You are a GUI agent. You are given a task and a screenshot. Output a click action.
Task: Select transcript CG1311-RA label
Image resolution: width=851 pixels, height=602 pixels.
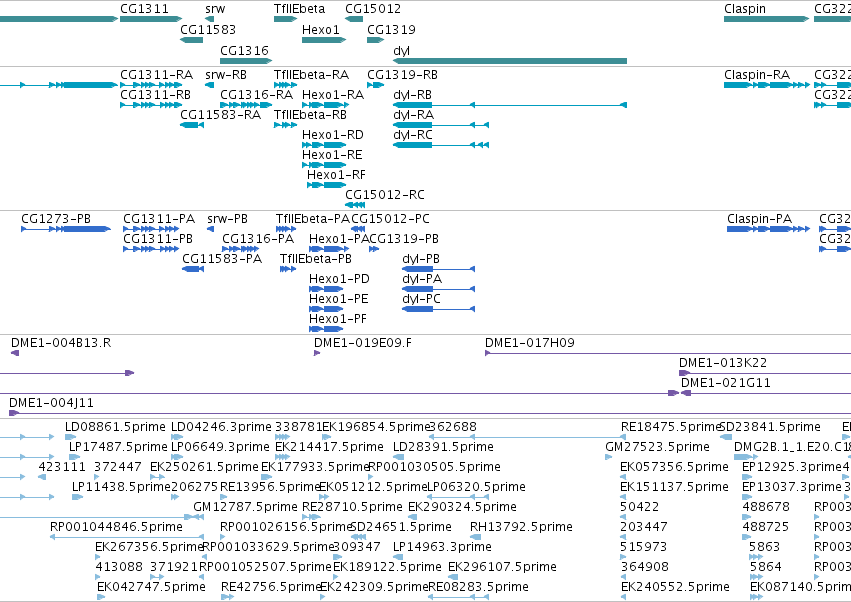[x=156, y=74]
